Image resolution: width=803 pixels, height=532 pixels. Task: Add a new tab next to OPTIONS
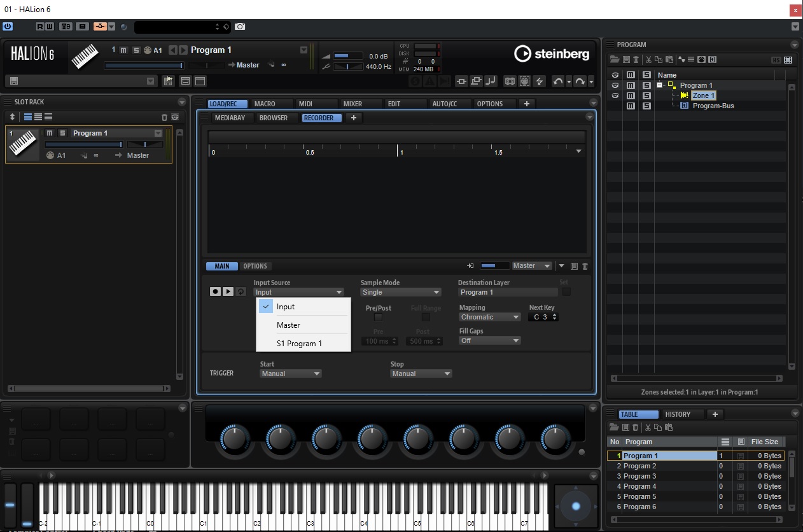527,104
